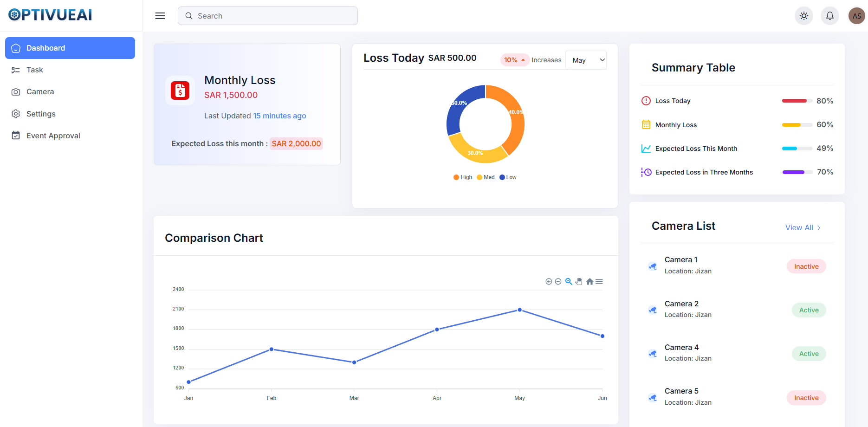Open the comparison chart export menu

click(x=599, y=282)
